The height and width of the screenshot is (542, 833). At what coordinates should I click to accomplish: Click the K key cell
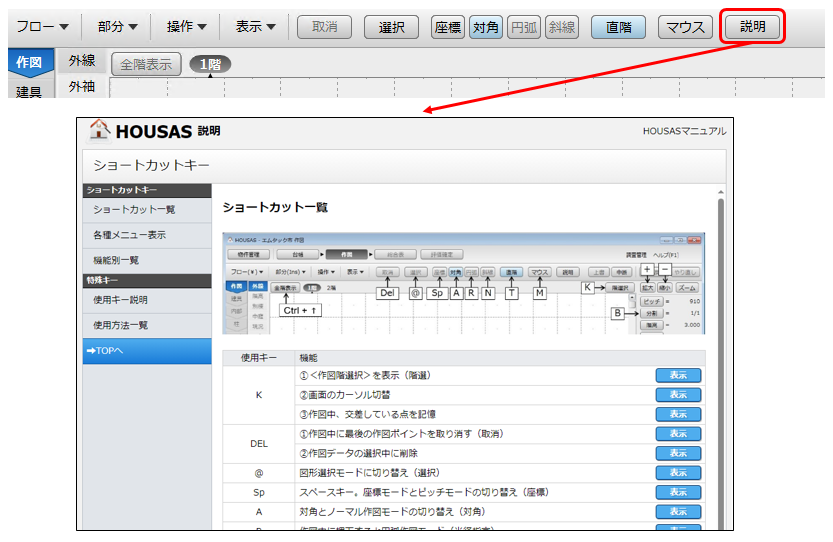(259, 395)
